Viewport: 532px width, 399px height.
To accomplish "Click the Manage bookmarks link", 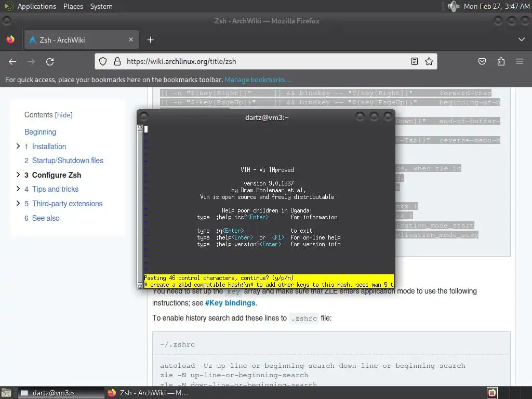I will 258,79.
